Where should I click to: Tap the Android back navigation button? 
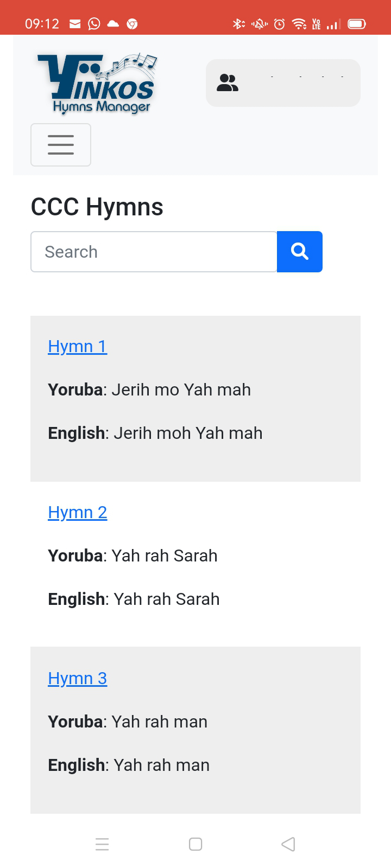click(288, 844)
